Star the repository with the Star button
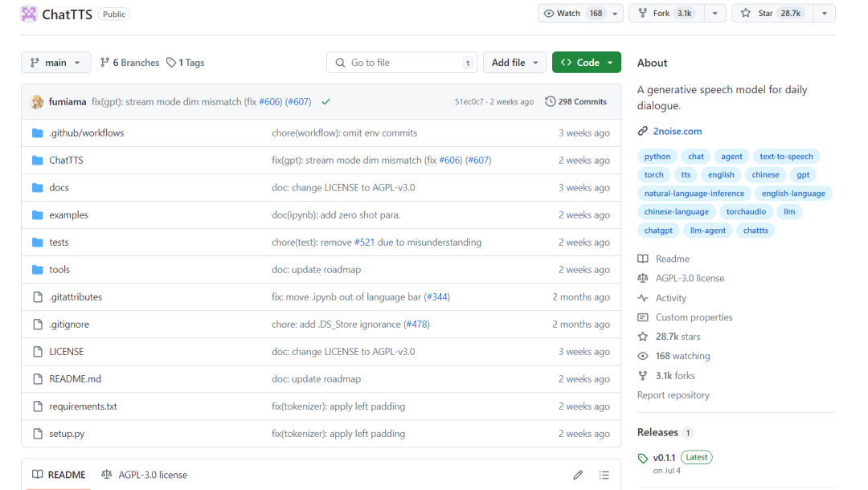Screen dimensions: 868x490 (x=773, y=14)
